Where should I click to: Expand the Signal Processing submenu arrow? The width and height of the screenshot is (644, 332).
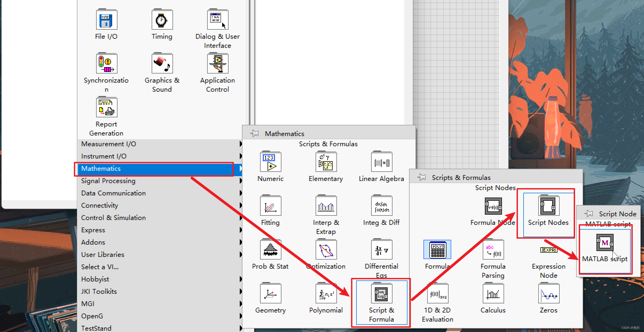point(241,181)
